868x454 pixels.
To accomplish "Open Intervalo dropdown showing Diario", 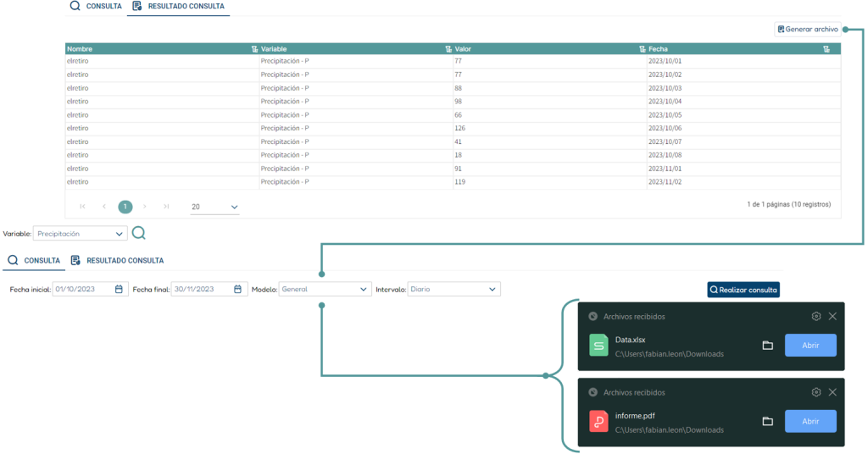I will pos(454,289).
